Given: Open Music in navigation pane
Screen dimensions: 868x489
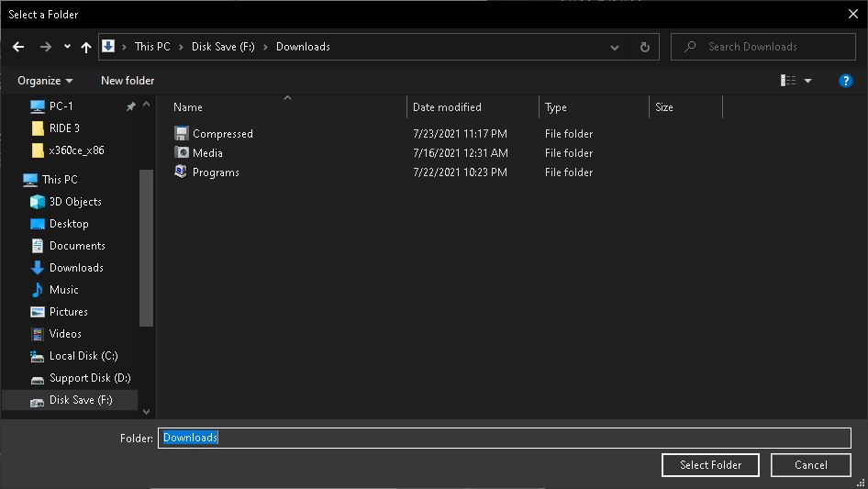Looking at the screenshot, I should pyautogui.click(x=63, y=290).
